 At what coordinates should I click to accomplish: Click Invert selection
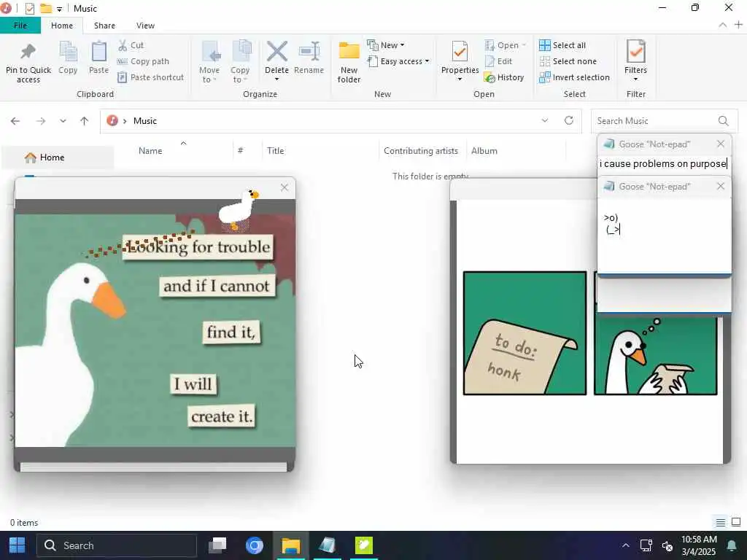coord(574,77)
